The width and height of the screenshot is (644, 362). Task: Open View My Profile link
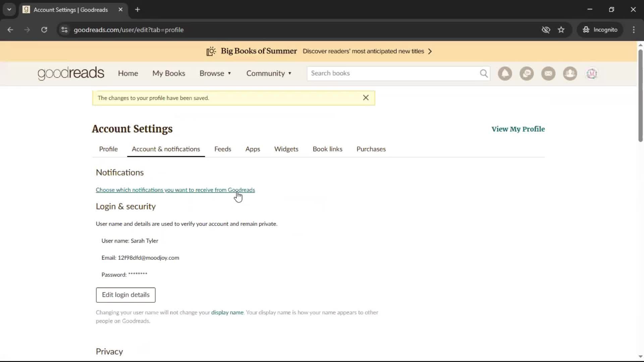point(518,129)
